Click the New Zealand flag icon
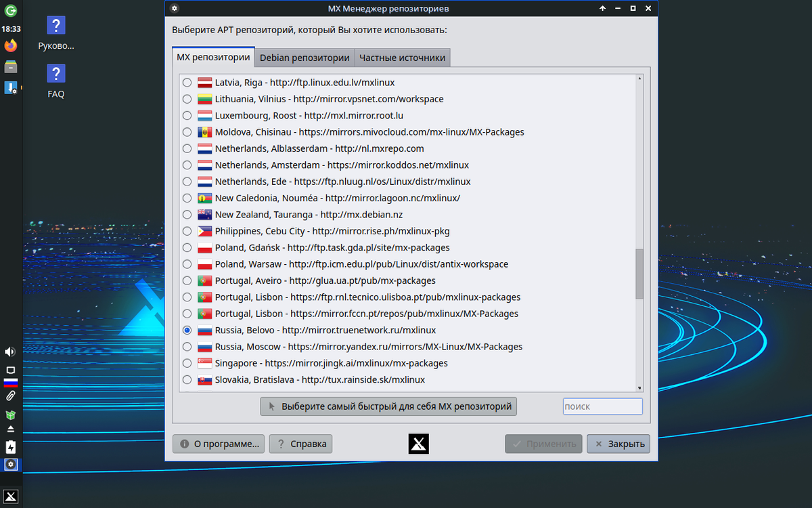 (x=205, y=215)
